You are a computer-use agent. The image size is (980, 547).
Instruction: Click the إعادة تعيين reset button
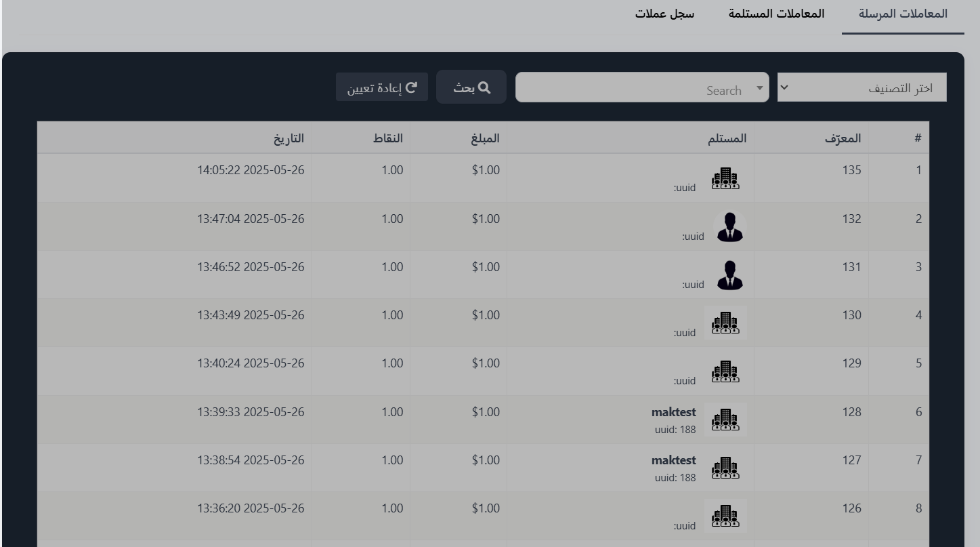click(382, 87)
